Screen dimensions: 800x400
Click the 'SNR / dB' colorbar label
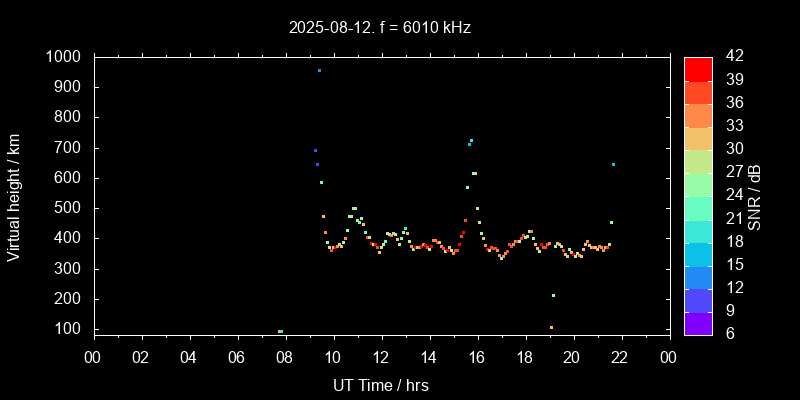(x=755, y=196)
